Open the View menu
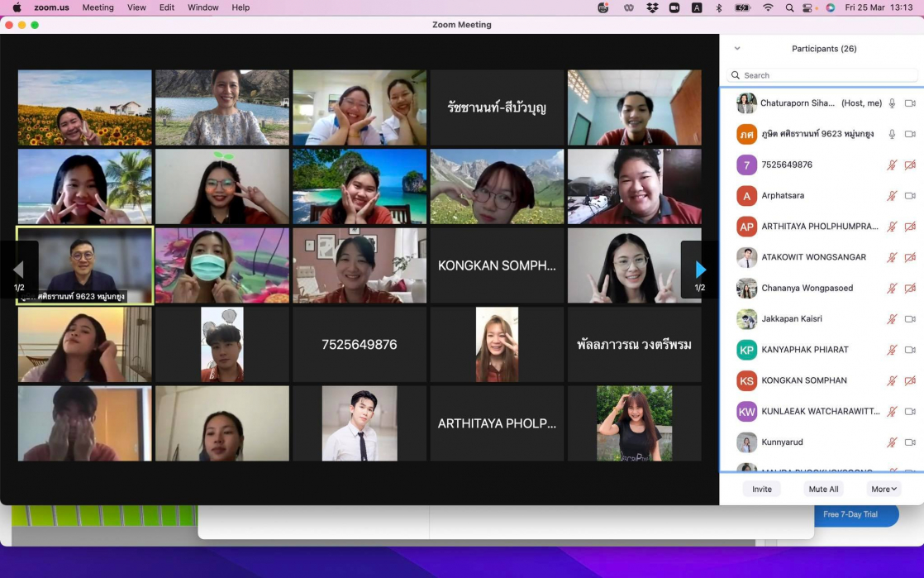The image size is (924, 578). [136, 7]
